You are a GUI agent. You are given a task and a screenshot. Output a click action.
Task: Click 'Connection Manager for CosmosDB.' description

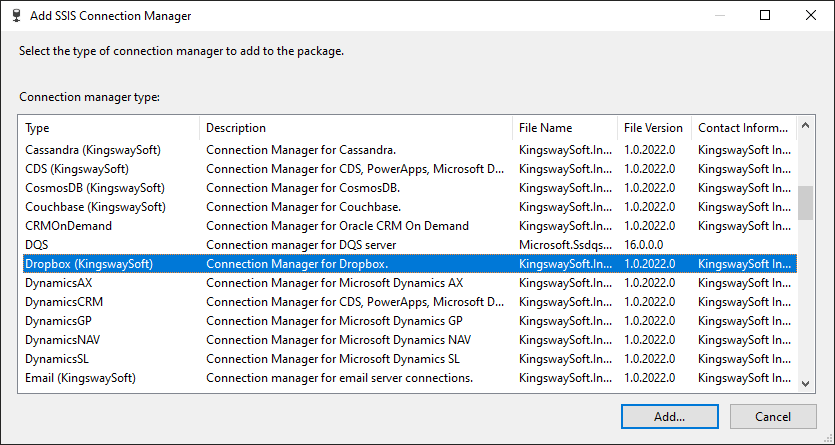[303, 188]
